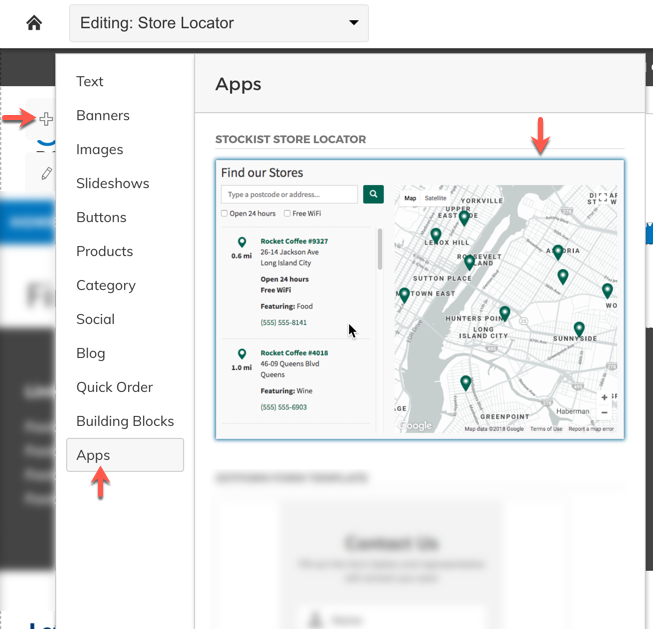Image resolution: width=653 pixels, height=629 pixels.
Task: Select the Banners category
Action: 103,115
